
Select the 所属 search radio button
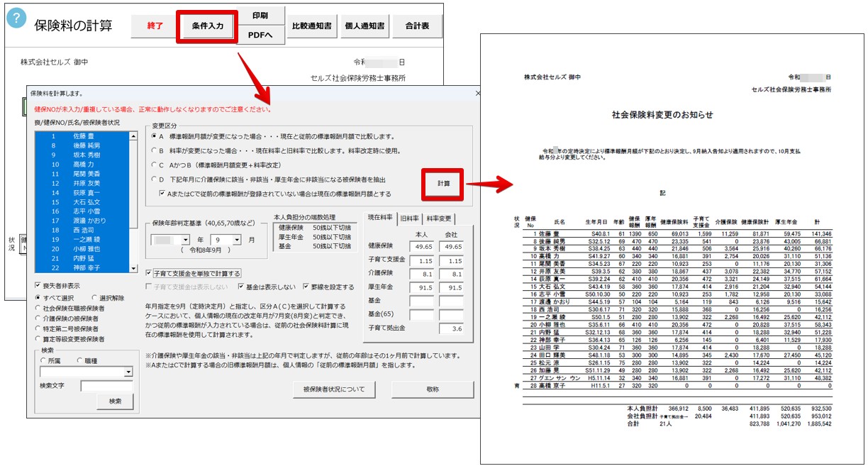(50, 360)
